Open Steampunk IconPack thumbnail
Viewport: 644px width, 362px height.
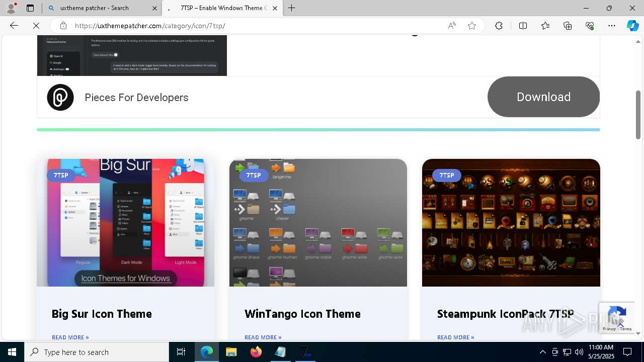coord(511,223)
